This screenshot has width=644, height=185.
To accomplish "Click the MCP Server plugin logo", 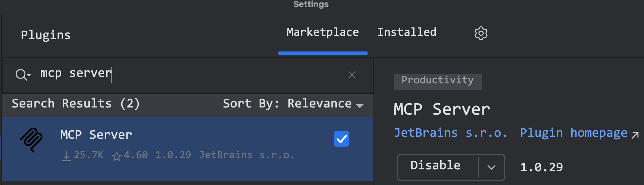I will (31, 140).
